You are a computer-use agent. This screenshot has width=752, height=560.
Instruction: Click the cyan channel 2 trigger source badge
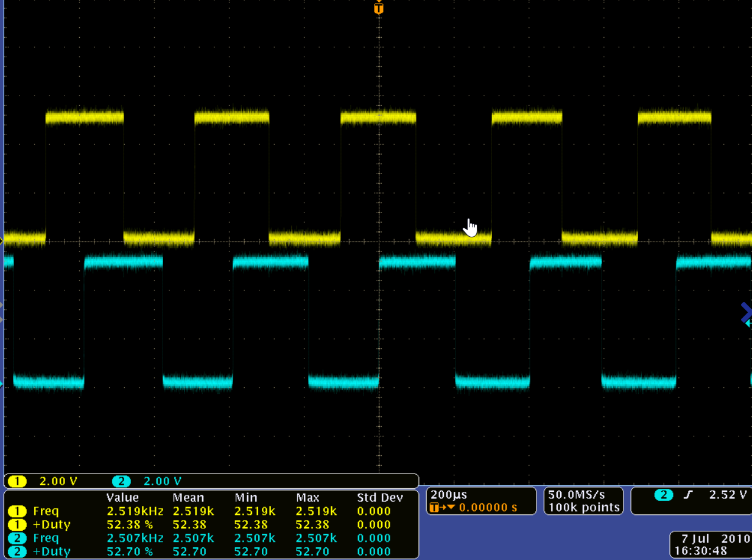[x=663, y=495]
